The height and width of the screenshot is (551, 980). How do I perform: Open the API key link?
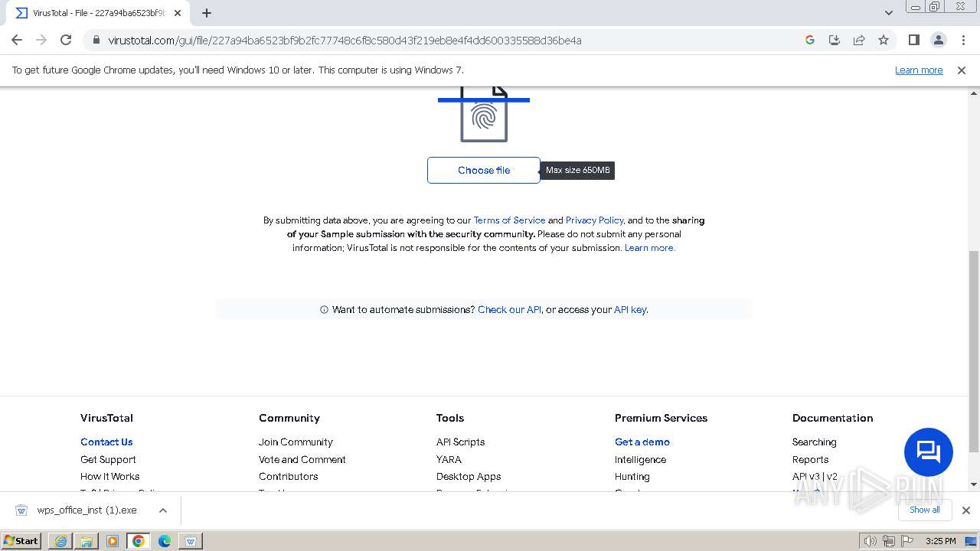[x=630, y=310]
